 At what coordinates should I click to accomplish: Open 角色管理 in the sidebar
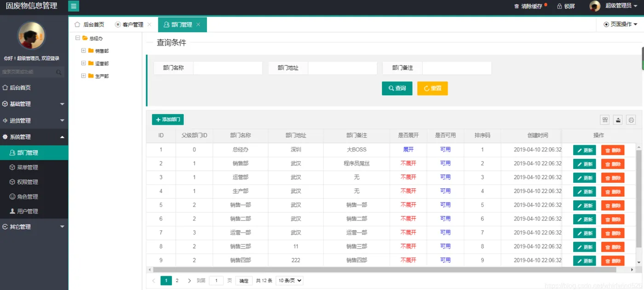coord(34,197)
